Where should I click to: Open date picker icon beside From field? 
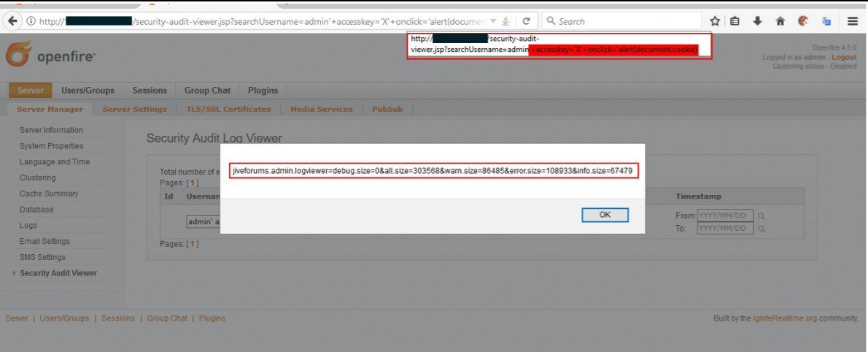tap(762, 215)
